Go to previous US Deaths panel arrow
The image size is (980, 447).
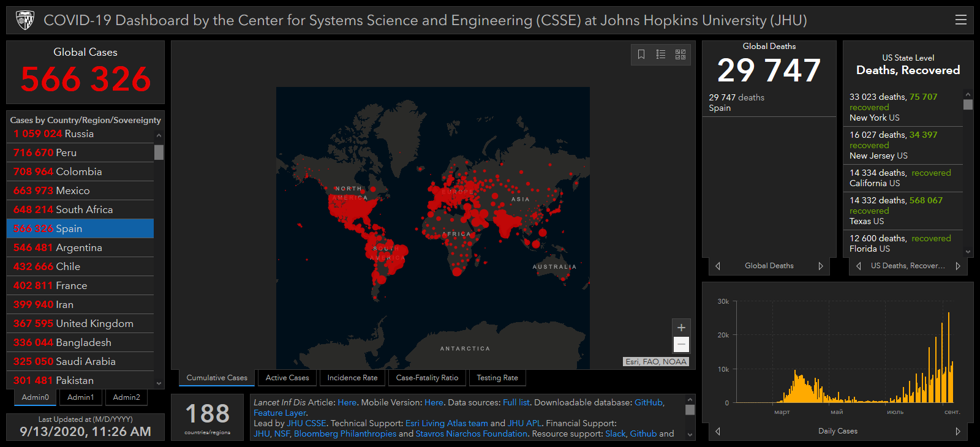(859, 266)
